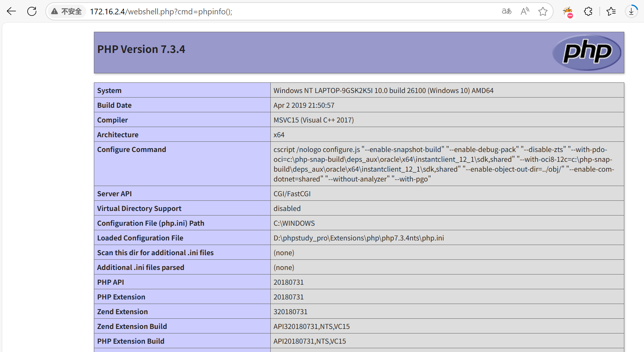Click the System row label
The width and height of the screenshot is (644, 352).
click(x=109, y=90)
